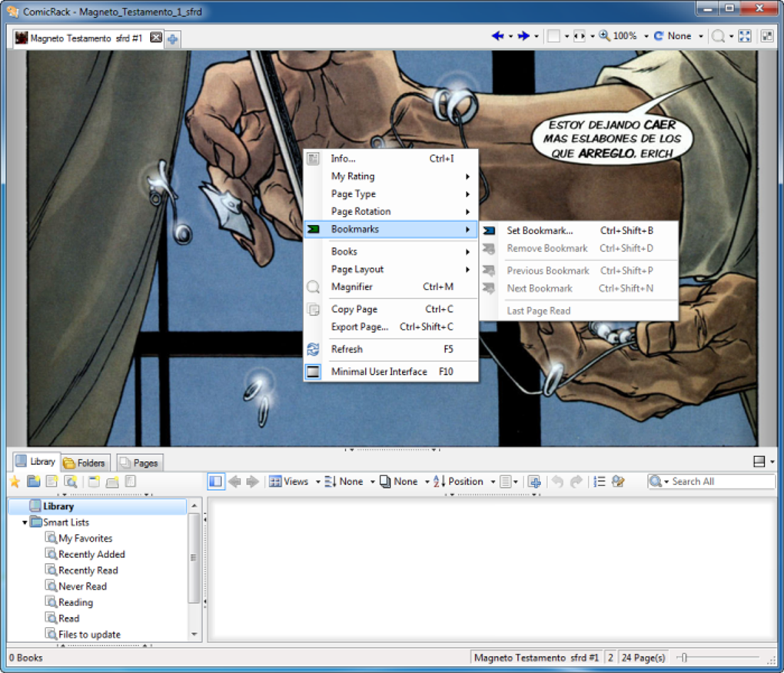This screenshot has width=784, height=673.
Task: Select Files to update smart list
Action: point(89,635)
